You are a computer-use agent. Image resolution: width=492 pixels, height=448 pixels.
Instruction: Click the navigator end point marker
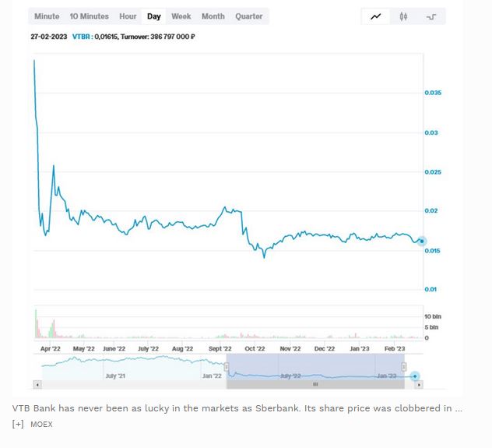pos(416,376)
